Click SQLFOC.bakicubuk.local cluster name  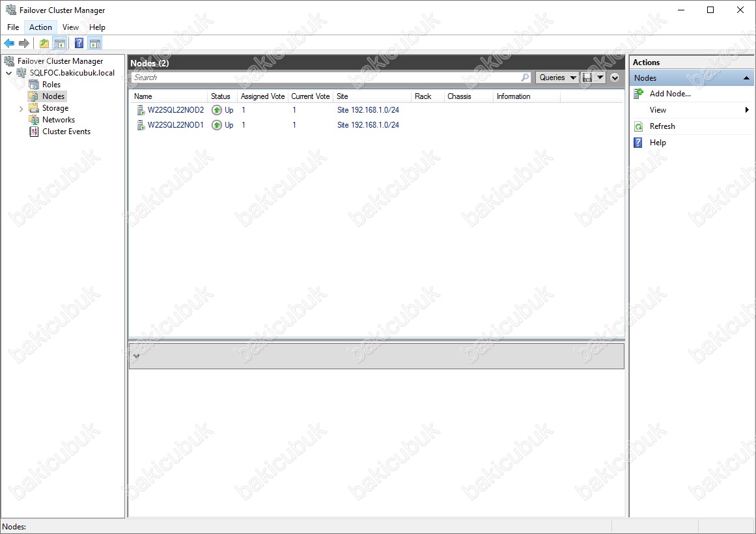coord(72,73)
